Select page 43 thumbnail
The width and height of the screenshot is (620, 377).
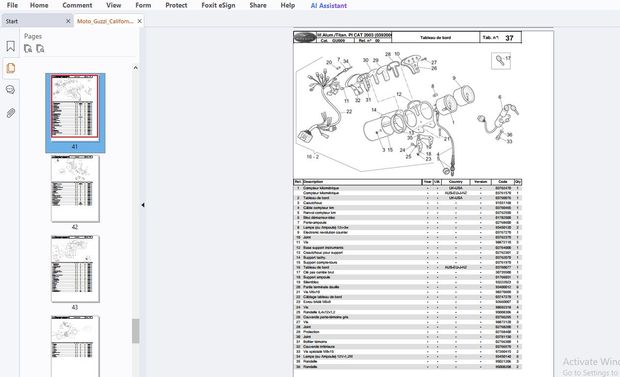75,269
